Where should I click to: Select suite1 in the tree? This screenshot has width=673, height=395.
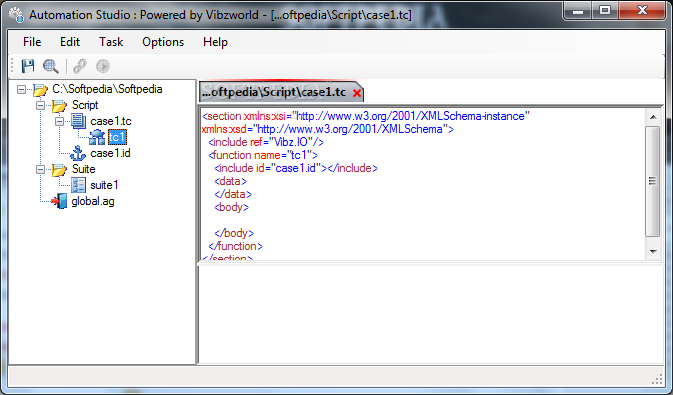pyautogui.click(x=104, y=185)
